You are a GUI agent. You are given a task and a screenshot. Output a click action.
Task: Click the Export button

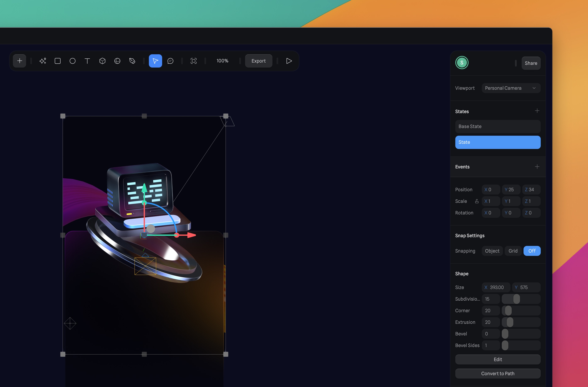258,61
